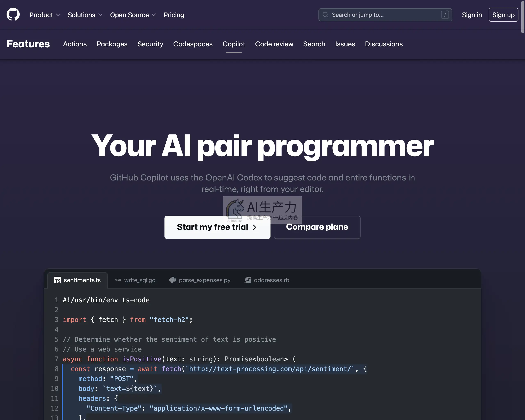525x420 pixels.
Task: Open the Code review feature page
Action: 274,44
